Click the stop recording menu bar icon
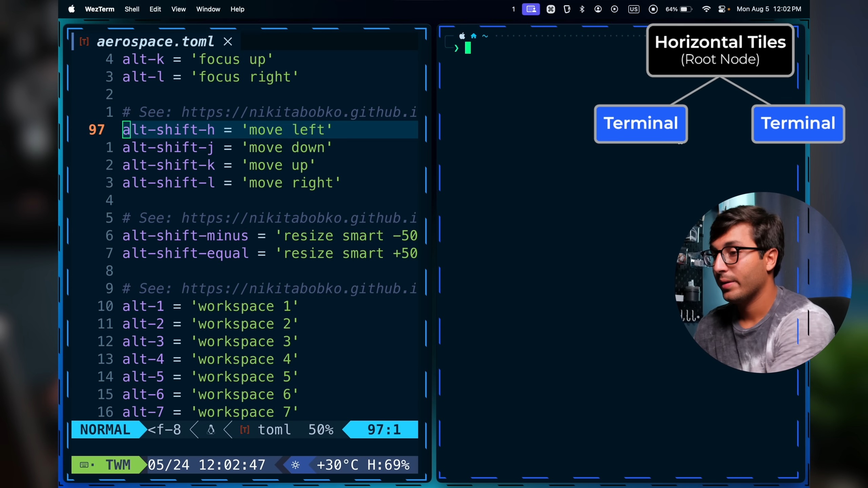This screenshot has width=868, height=488. pyautogui.click(x=653, y=9)
